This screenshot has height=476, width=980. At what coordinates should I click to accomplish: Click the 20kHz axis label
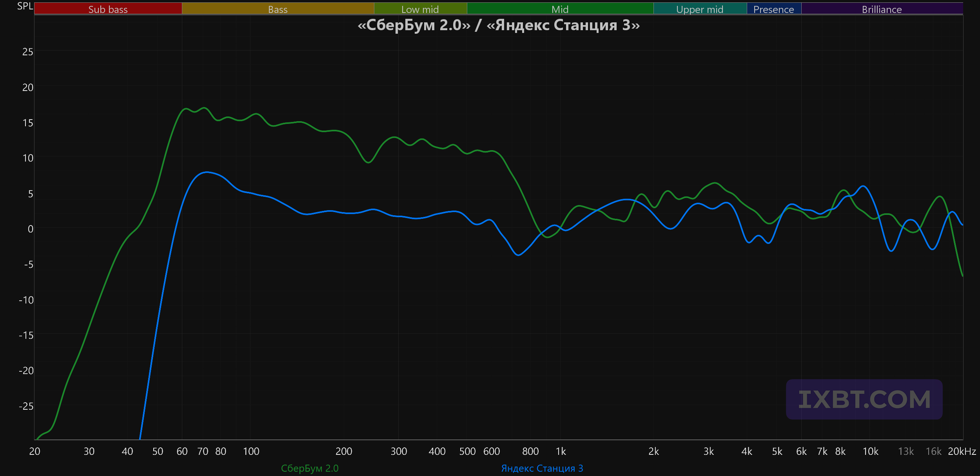[x=962, y=451]
